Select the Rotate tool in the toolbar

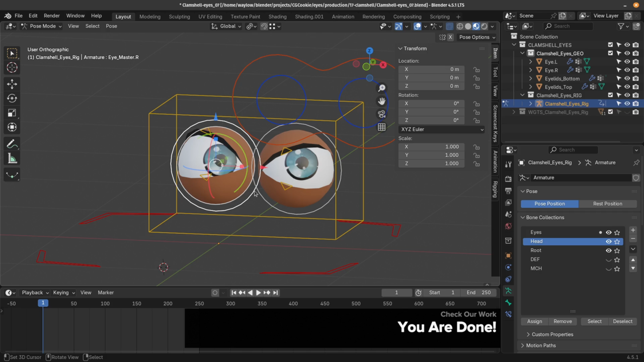coord(12,99)
